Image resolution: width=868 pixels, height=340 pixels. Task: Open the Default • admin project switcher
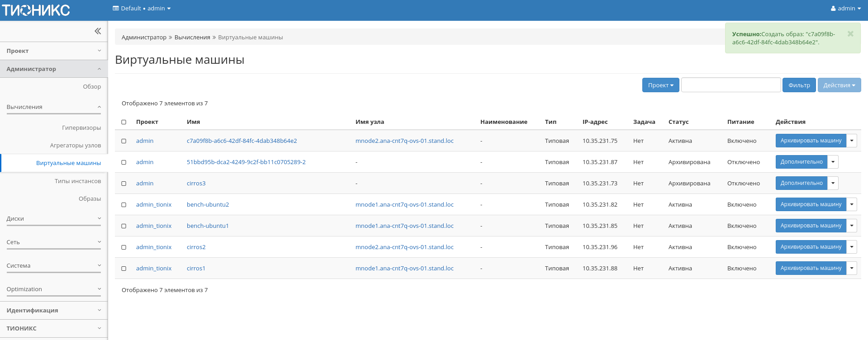coord(142,9)
